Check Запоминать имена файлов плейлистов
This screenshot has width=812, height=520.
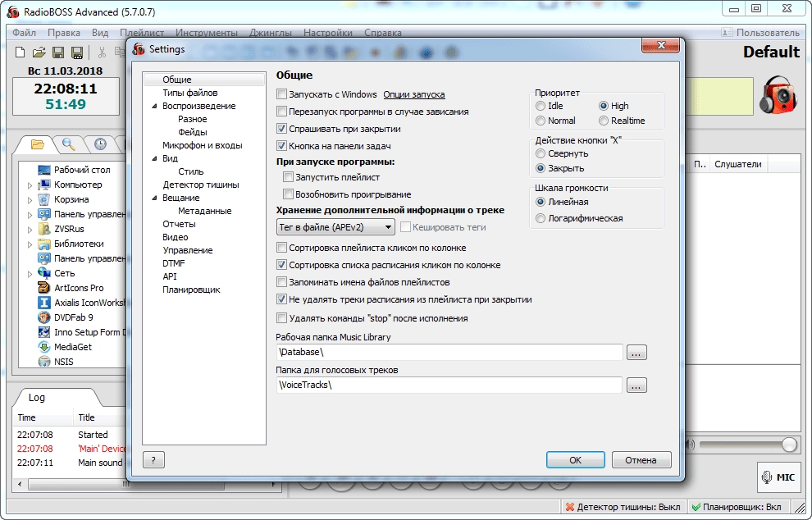[281, 282]
